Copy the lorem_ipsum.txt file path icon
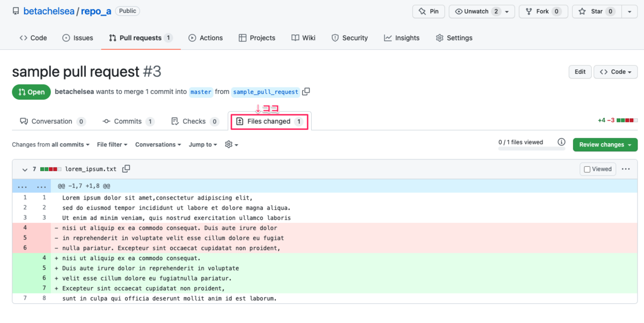This screenshot has height=323, width=644. [x=126, y=169]
